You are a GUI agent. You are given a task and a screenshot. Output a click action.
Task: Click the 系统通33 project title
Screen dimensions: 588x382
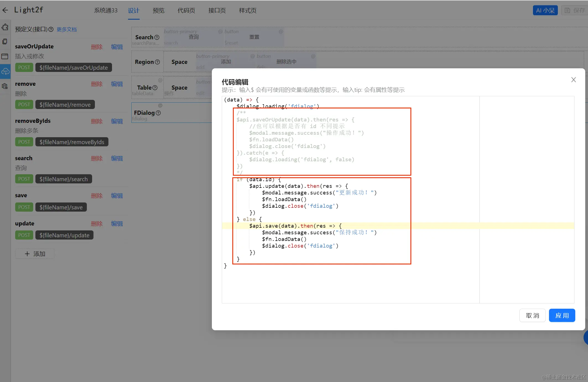106,11
